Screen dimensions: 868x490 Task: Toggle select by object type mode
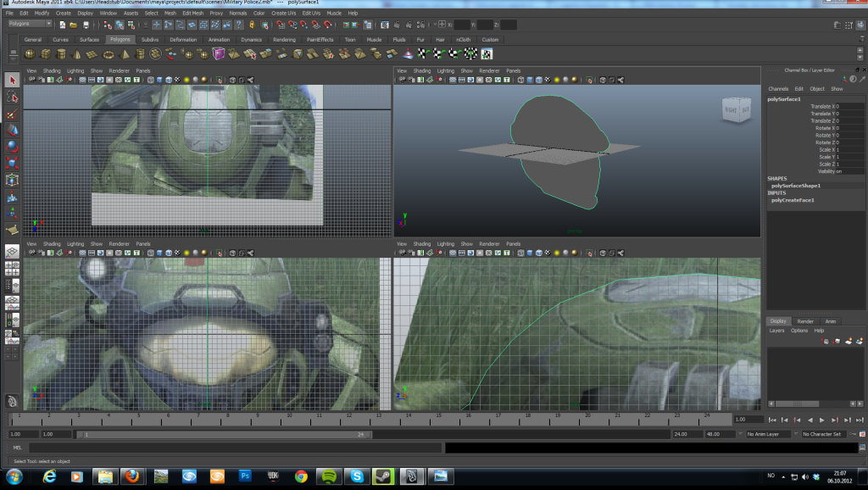coord(119,25)
